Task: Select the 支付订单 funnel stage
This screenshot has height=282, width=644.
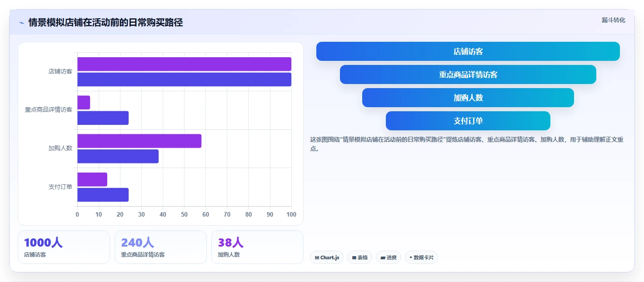Action: [x=468, y=121]
